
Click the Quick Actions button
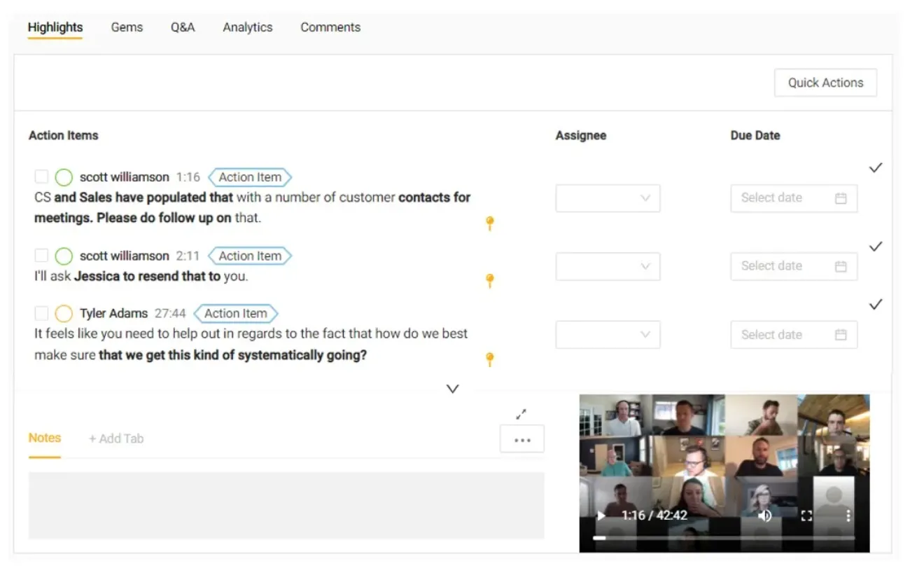point(825,83)
